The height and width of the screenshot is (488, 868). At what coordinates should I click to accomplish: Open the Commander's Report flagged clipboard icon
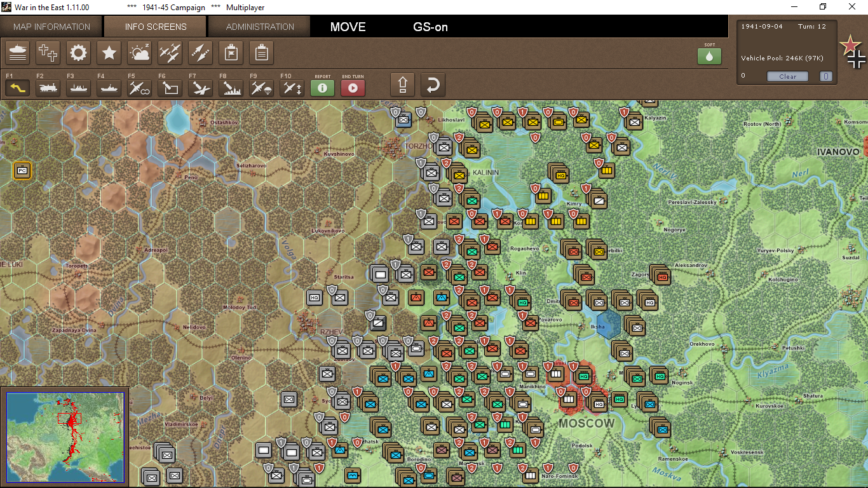pyautogui.click(x=231, y=53)
